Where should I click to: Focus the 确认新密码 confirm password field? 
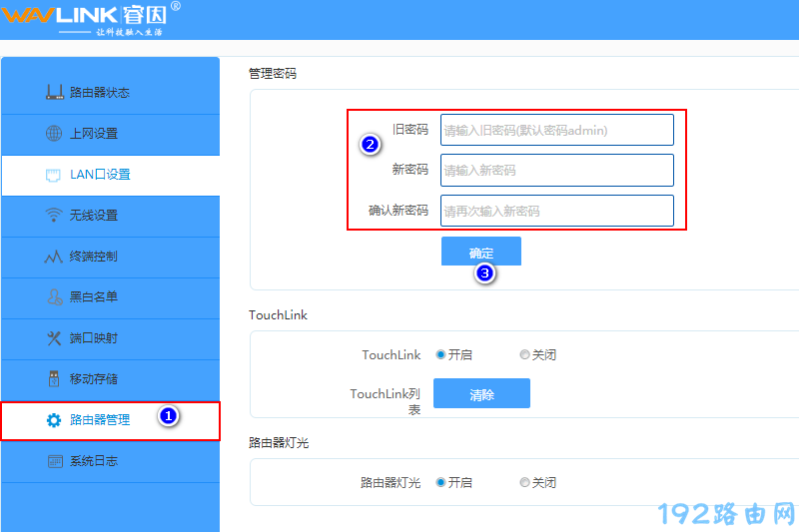tap(556, 211)
